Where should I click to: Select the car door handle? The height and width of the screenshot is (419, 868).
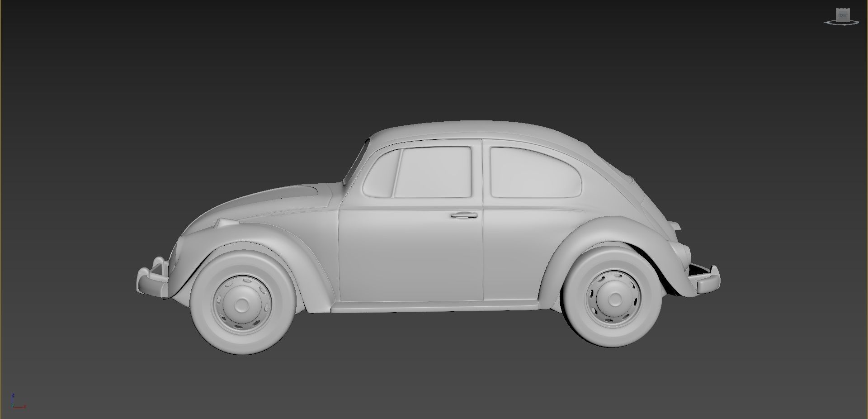(464, 215)
